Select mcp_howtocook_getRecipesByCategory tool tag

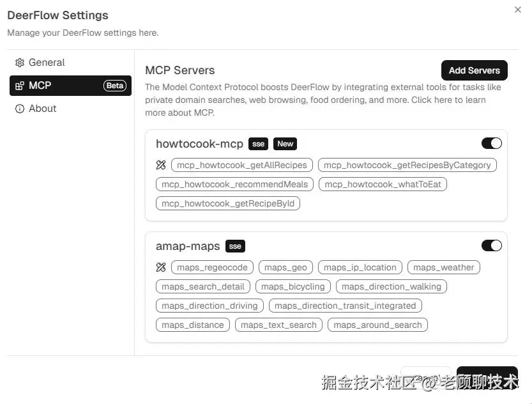click(x=407, y=165)
